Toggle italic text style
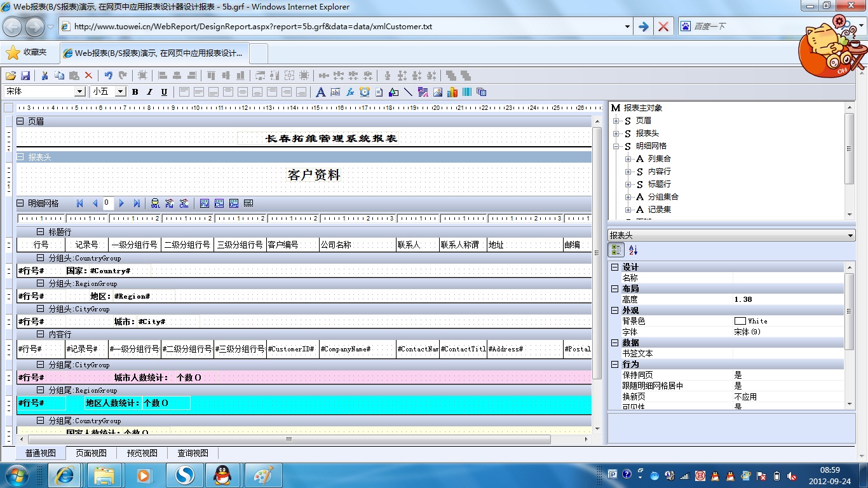The height and width of the screenshot is (488, 868). point(150,92)
